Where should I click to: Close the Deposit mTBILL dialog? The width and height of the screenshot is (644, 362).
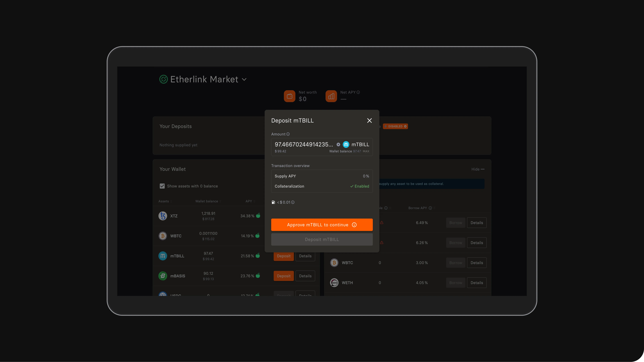[369, 121]
